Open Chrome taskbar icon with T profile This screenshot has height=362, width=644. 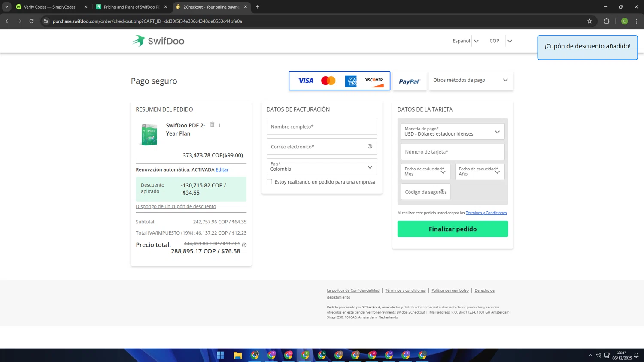tap(272, 355)
